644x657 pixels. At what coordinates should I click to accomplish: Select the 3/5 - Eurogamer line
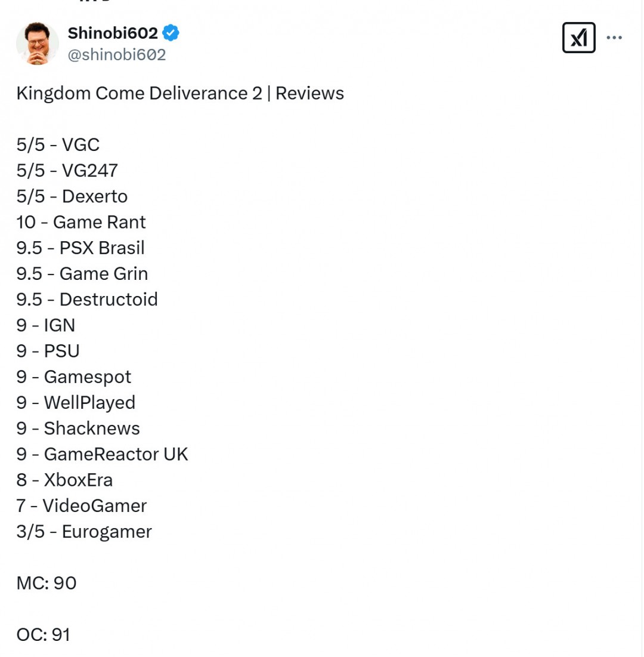pyautogui.click(x=84, y=532)
